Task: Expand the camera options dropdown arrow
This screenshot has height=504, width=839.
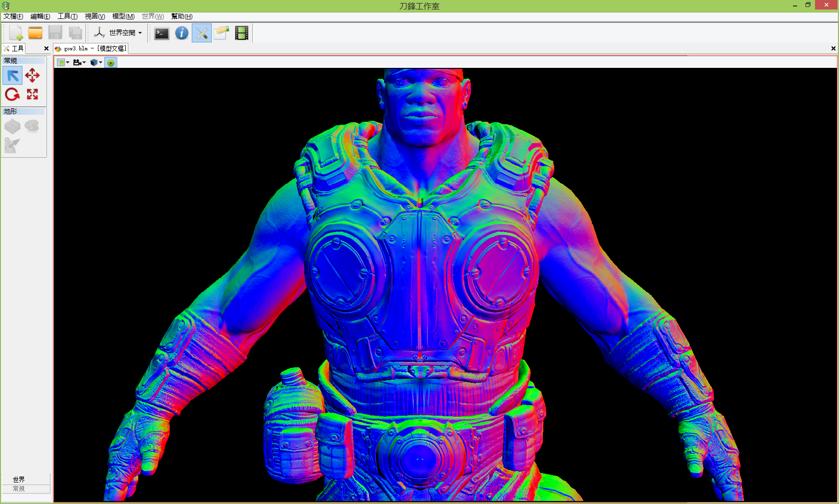Action: tap(84, 62)
